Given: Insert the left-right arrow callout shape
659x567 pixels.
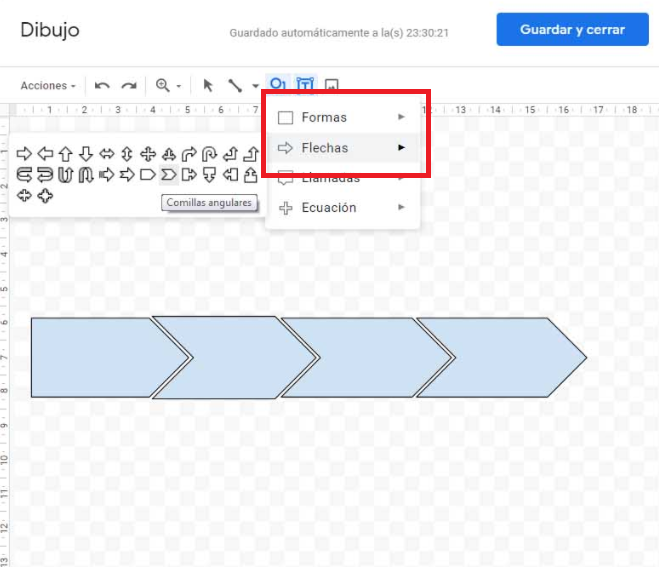Looking at the screenshot, I should (24, 195).
